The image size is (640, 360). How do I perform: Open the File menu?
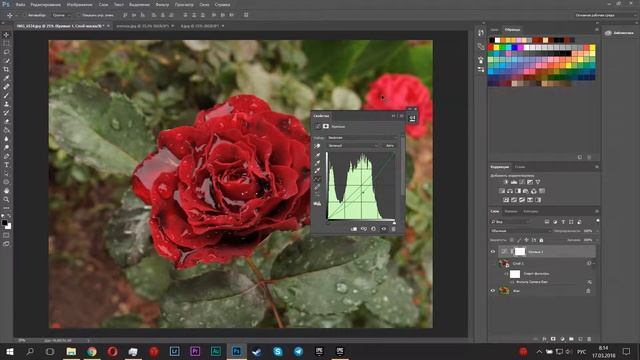tap(20, 4)
